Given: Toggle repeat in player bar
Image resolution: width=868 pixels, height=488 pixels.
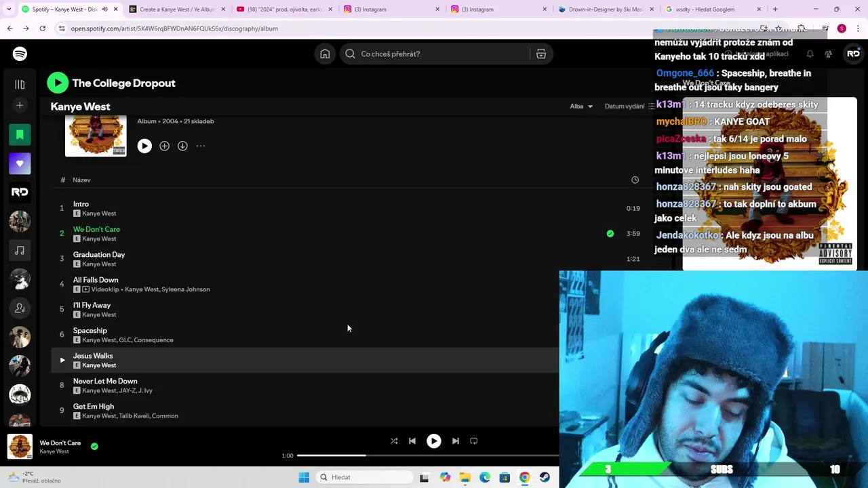Looking at the screenshot, I should tap(473, 441).
